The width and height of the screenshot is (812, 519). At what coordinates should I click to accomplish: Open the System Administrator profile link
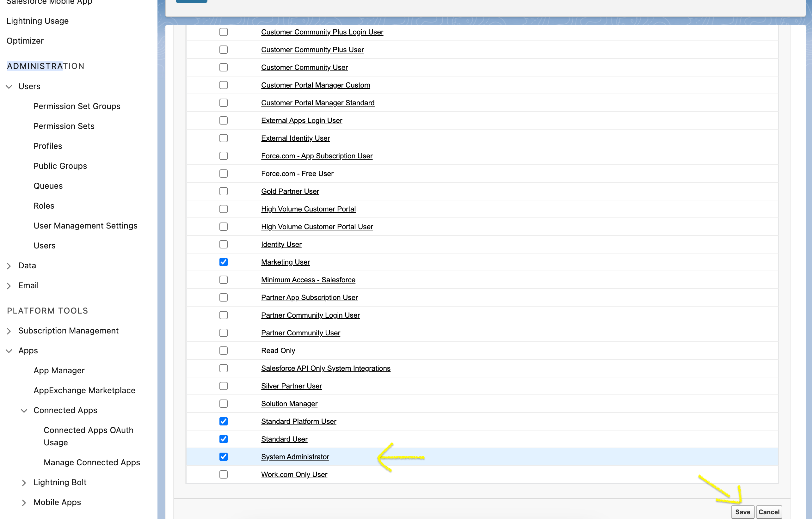point(295,457)
